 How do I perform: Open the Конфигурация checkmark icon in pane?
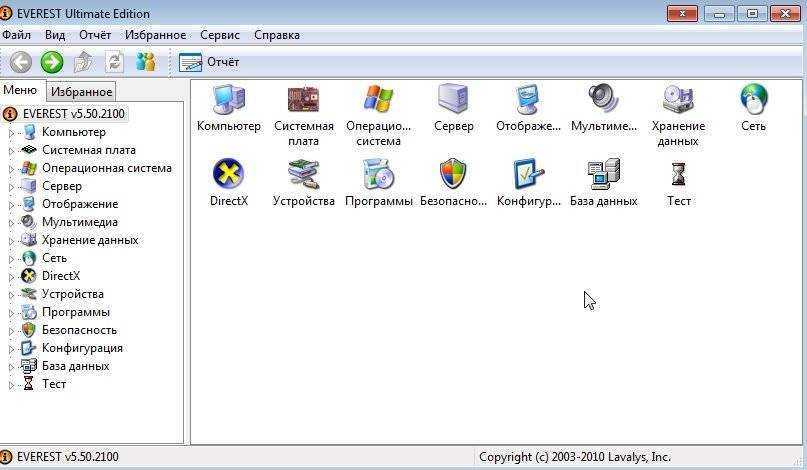click(529, 174)
